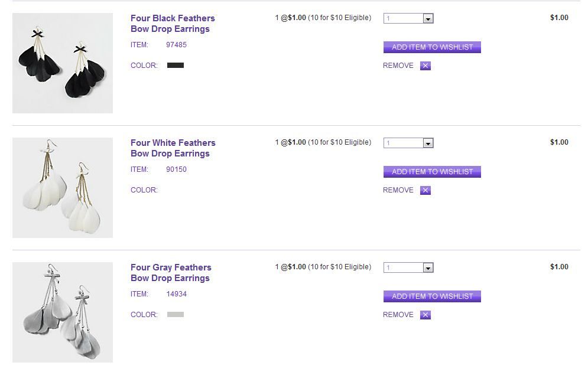Click the black color swatch
588x372 pixels.
pos(176,66)
